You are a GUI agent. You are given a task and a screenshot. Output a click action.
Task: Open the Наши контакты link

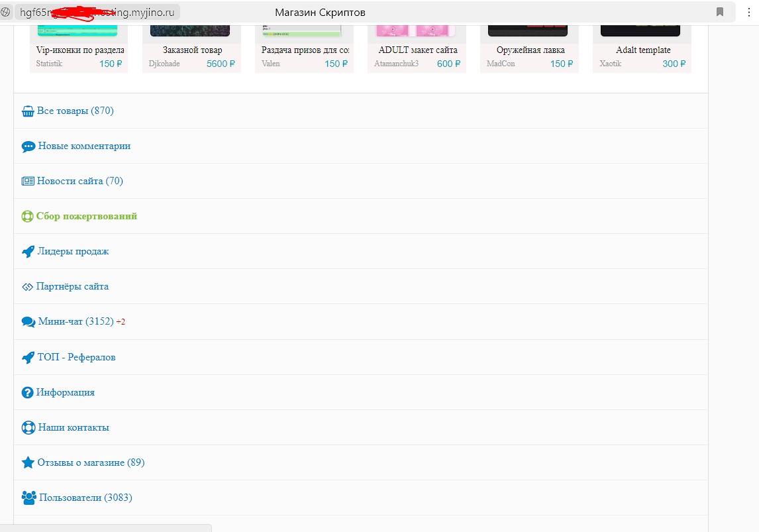tap(74, 427)
